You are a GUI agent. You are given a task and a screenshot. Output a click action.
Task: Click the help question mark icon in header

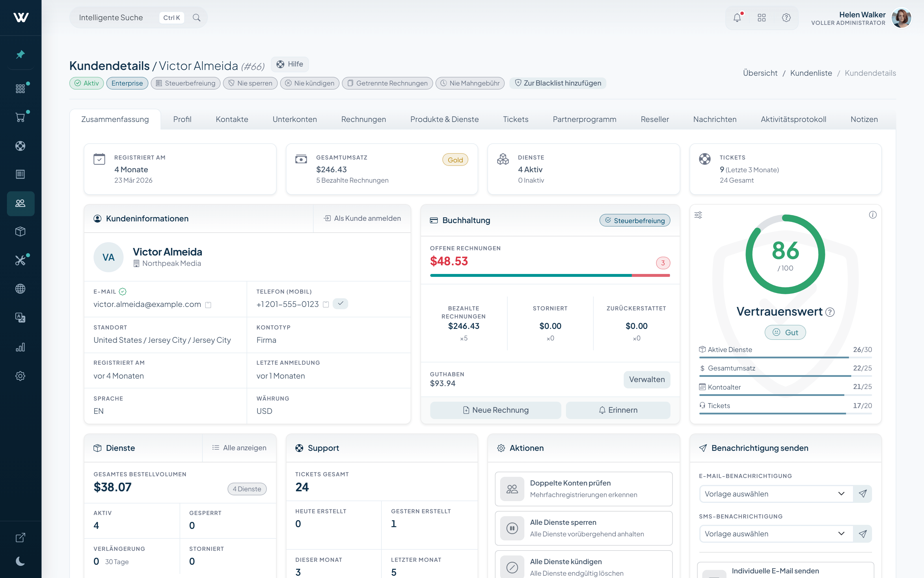(x=786, y=18)
